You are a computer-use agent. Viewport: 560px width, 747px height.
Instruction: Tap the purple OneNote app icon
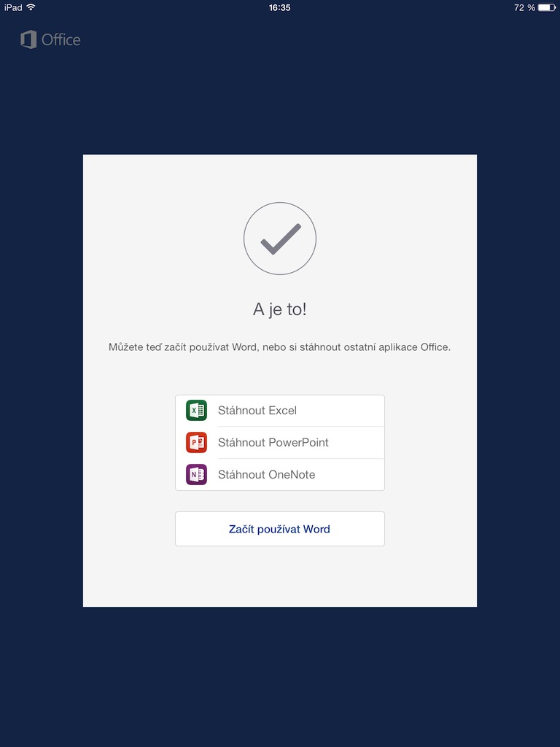(196, 475)
